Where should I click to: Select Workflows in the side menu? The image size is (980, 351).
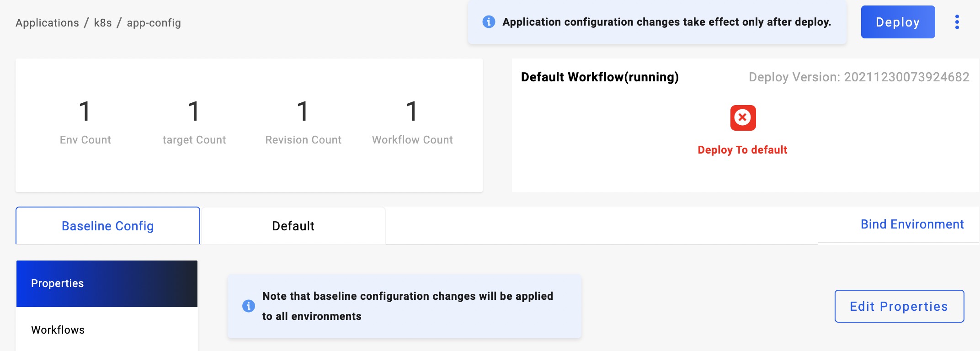coord(58,330)
